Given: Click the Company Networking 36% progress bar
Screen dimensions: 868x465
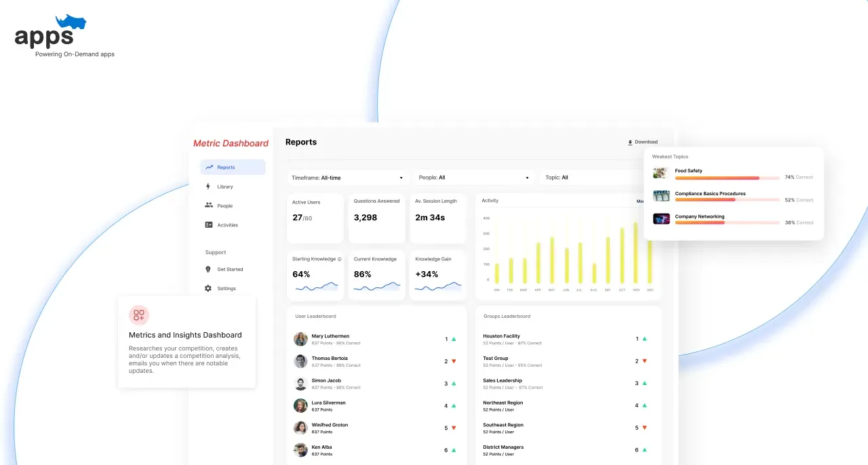Looking at the screenshot, I should click(x=727, y=222).
